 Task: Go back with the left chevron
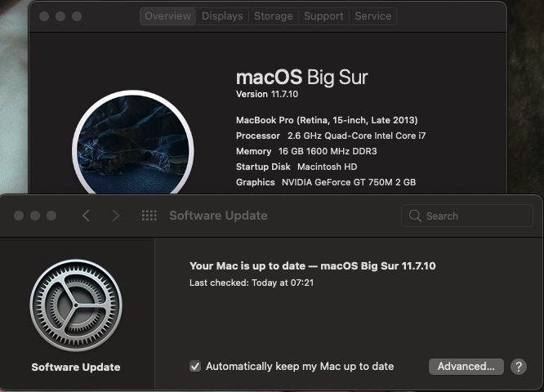[x=86, y=216]
